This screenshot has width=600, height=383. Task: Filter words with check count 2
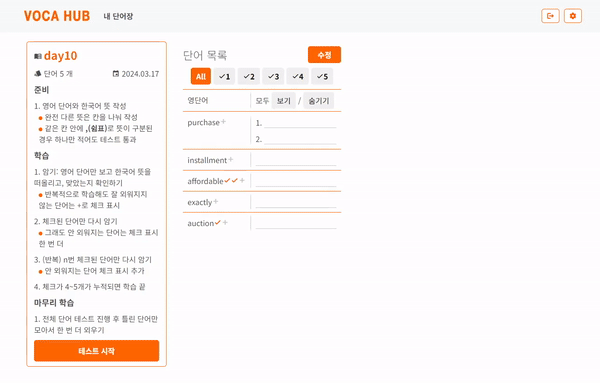pyautogui.click(x=249, y=76)
